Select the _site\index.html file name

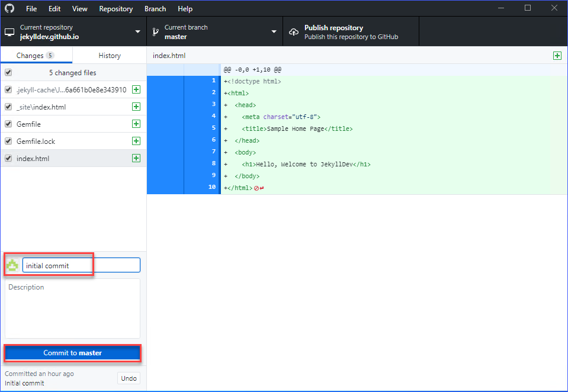click(x=41, y=107)
